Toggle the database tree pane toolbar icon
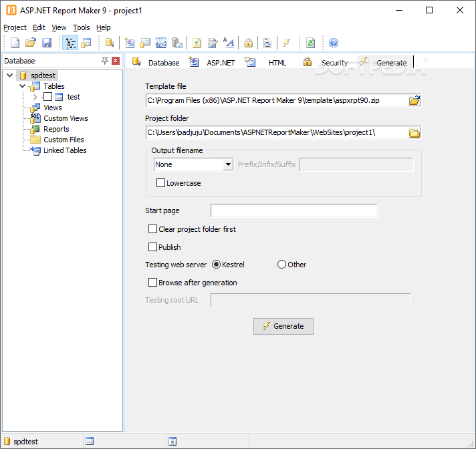The height and width of the screenshot is (449, 476). 70,43
